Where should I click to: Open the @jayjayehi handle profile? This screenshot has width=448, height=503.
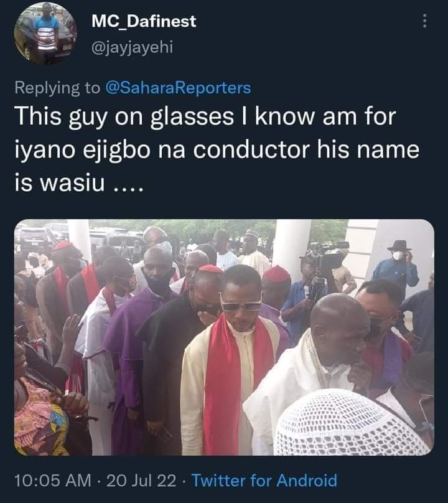point(132,47)
